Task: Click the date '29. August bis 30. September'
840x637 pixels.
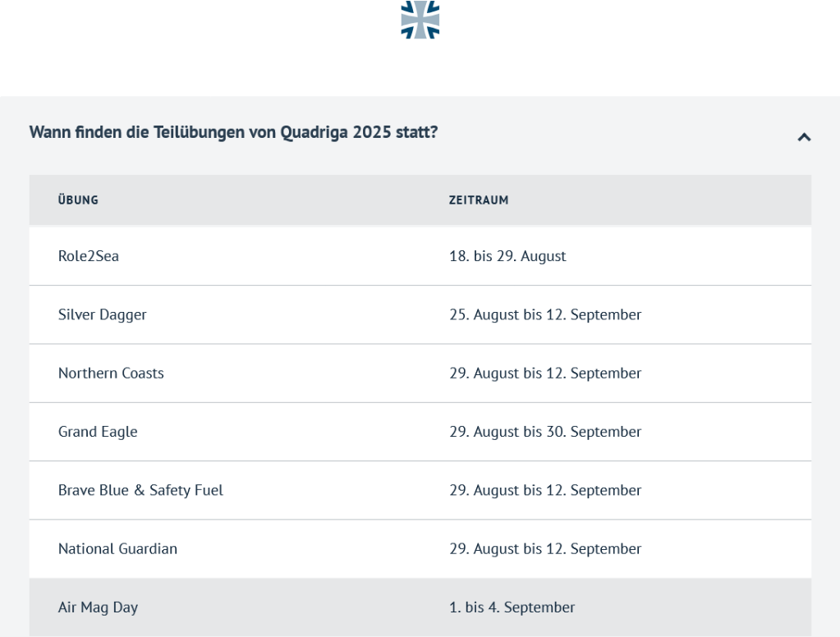Action: [545, 432]
